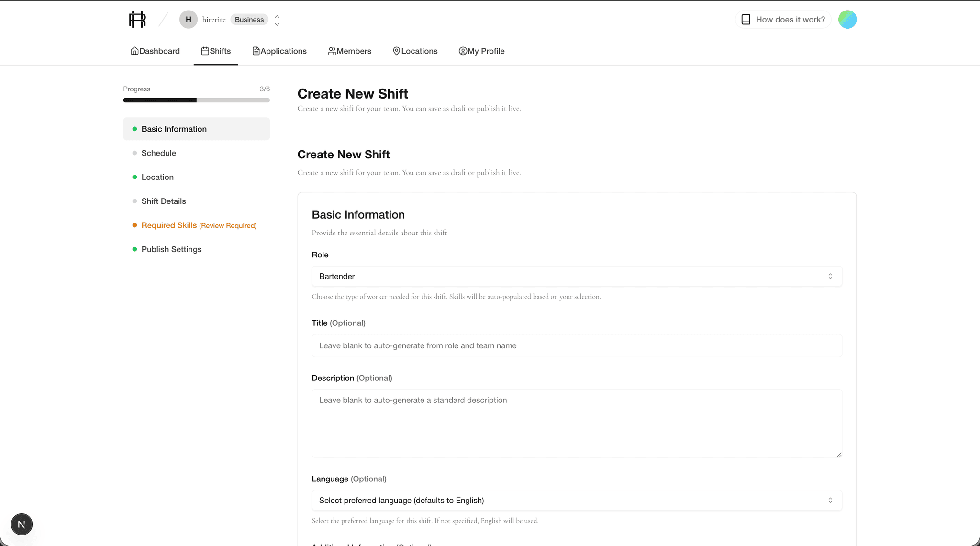Click the HireRite logo icon
This screenshot has height=546, width=980.
pyautogui.click(x=137, y=20)
